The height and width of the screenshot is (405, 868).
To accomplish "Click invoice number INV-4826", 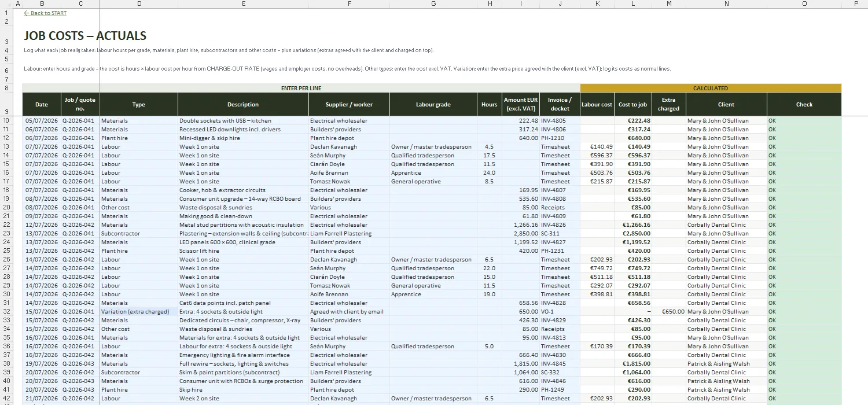I will [560, 225].
